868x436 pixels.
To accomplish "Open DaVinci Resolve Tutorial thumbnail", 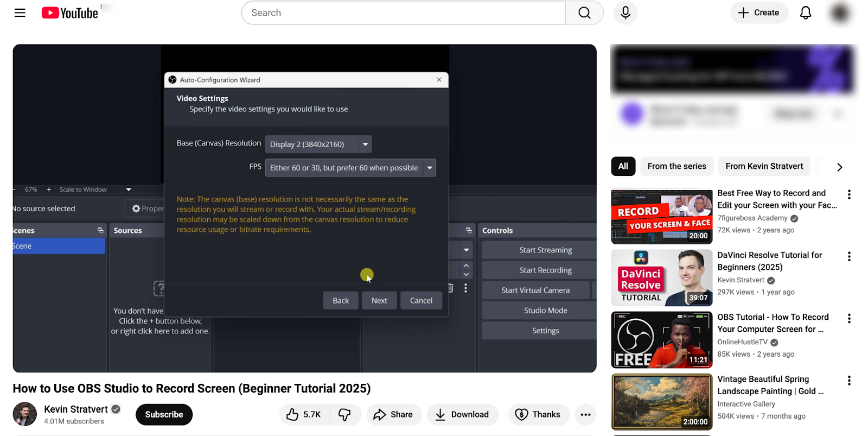I will 662,277.
